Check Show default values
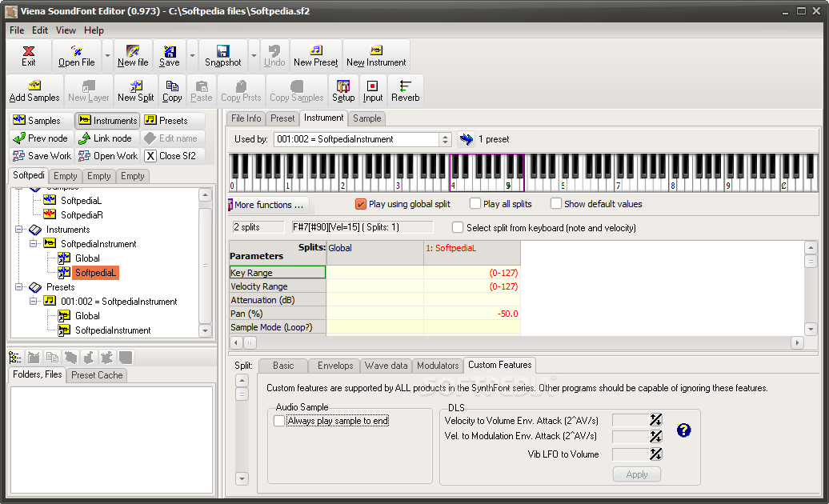The image size is (829, 504). (x=555, y=203)
